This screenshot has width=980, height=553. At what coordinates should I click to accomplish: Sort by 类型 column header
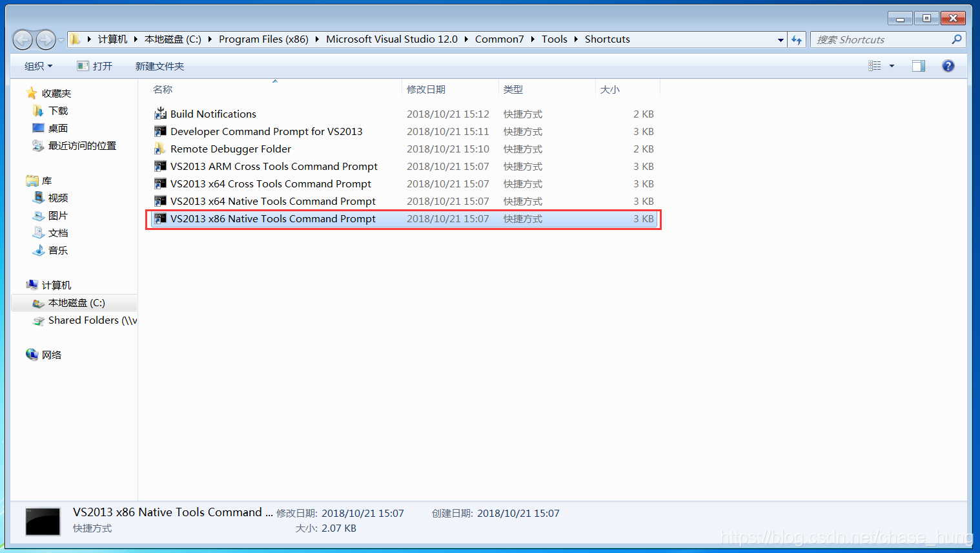coord(547,89)
